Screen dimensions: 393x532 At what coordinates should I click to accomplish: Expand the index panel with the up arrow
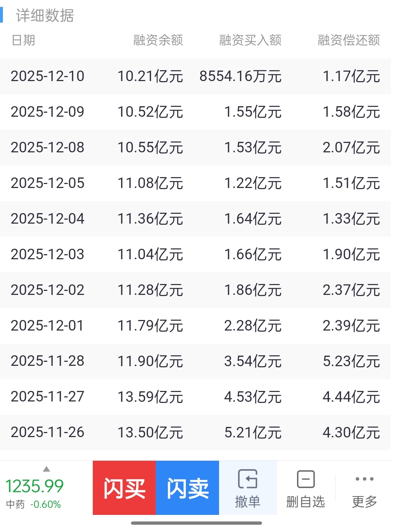point(46,469)
